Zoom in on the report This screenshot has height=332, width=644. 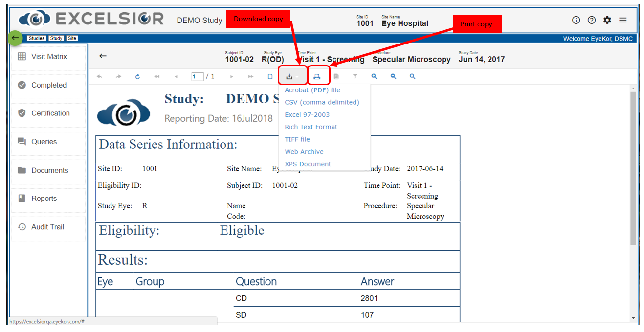[x=374, y=76]
